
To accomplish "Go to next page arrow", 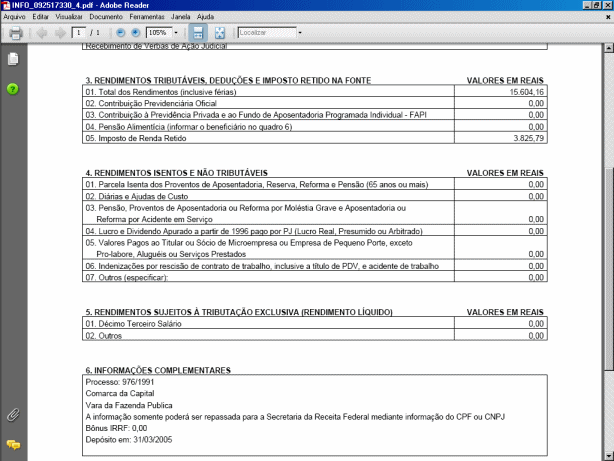I will pyautogui.click(x=60, y=33).
